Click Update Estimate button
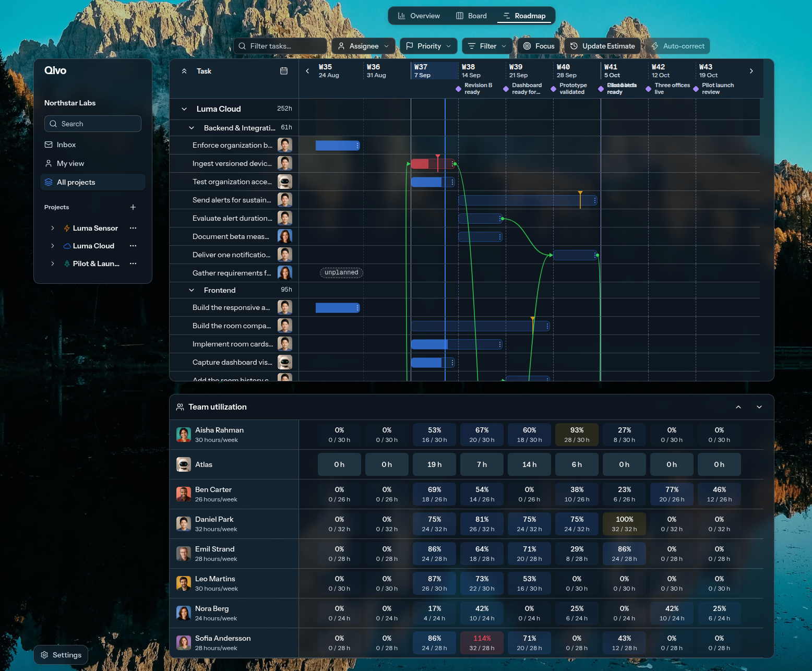Screen dimensions: 812x671 (603, 46)
